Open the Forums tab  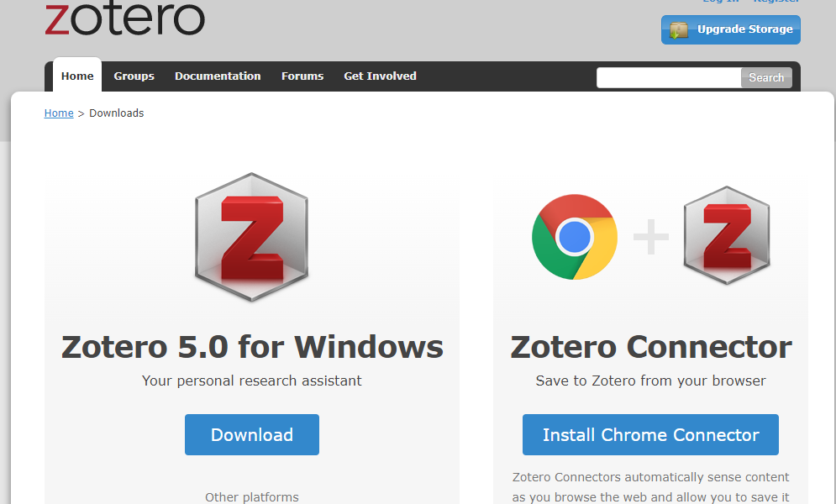tap(302, 76)
